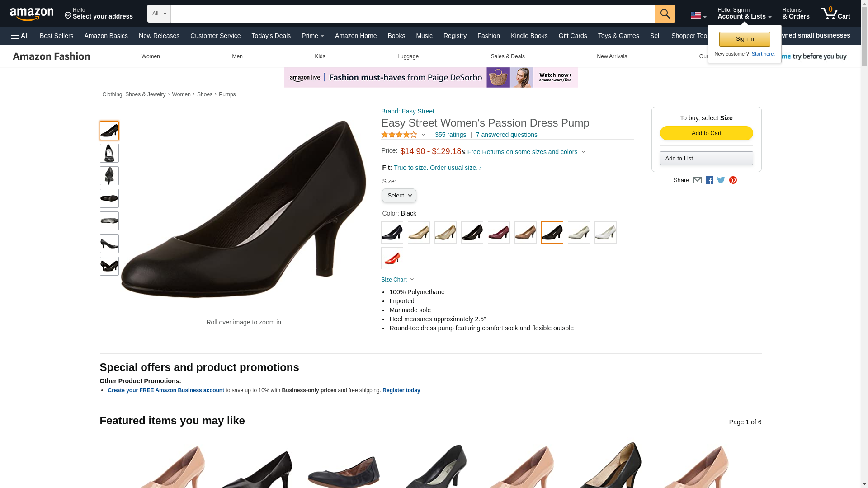Click the search magnifier button

pos(665,14)
